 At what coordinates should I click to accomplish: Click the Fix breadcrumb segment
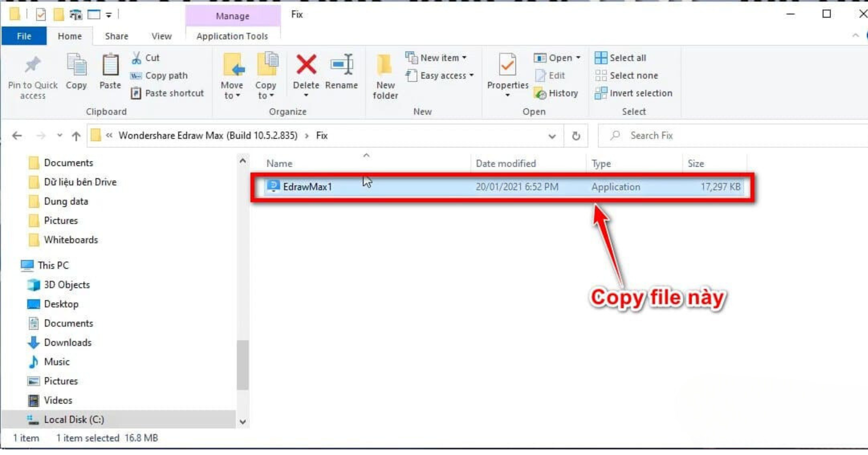[x=322, y=135]
